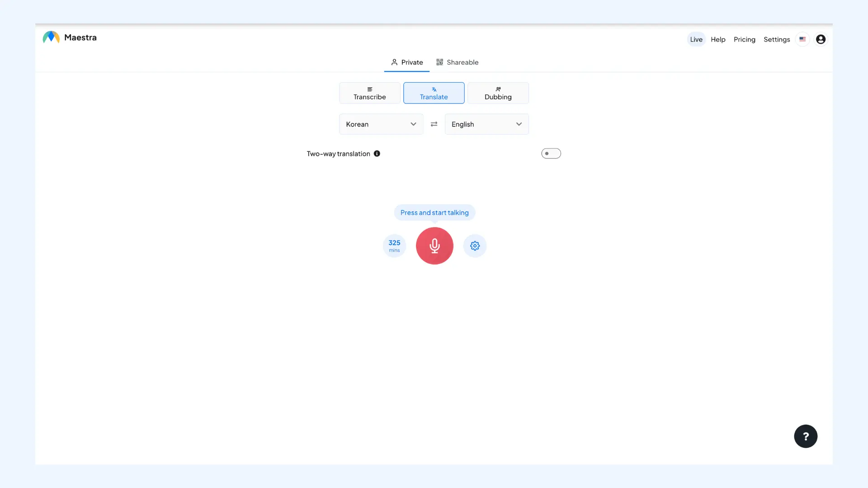Select the Private tab
The height and width of the screenshot is (488, 868).
tap(406, 62)
